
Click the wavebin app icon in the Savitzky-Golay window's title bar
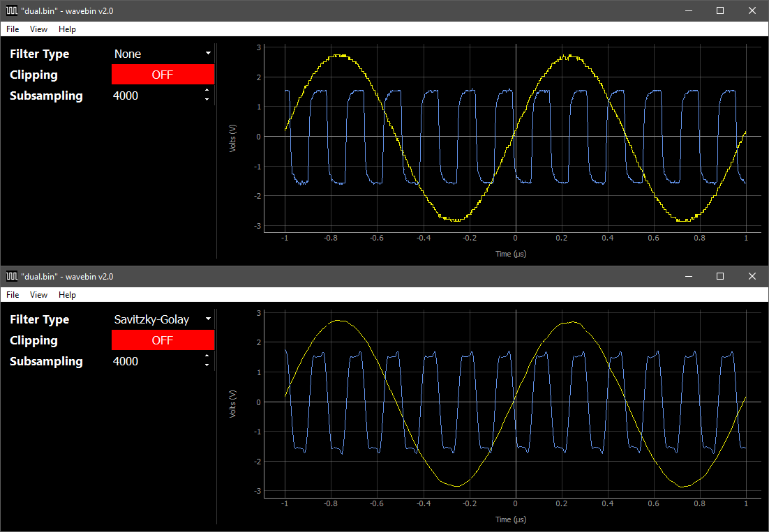pyautogui.click(x=12, y=276)
